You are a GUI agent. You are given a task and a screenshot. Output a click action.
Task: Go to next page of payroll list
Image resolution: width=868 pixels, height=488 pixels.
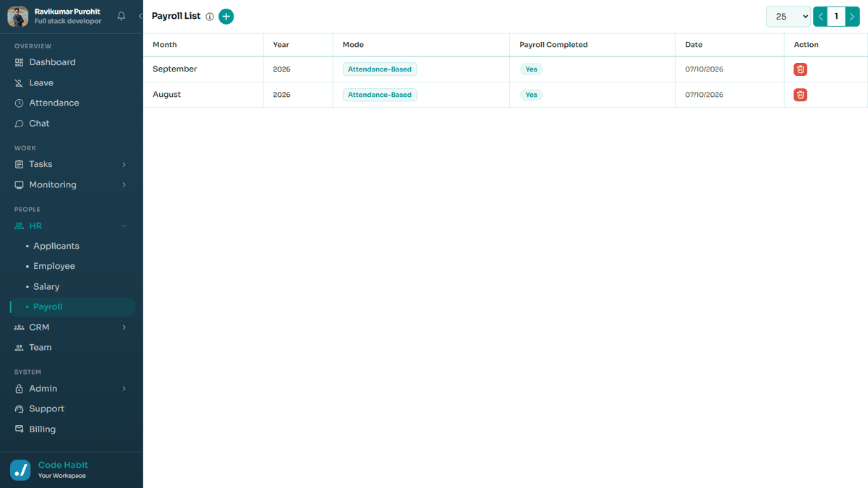(853, 16)
